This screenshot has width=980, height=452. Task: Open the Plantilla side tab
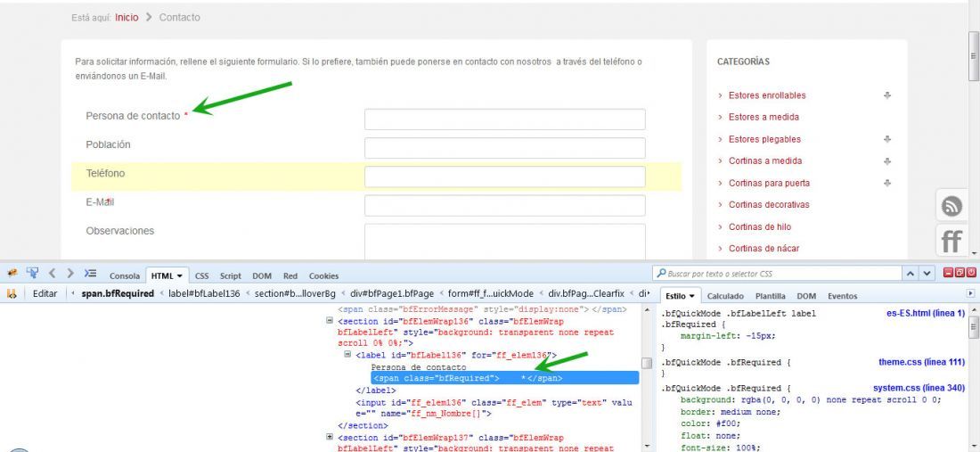770,296
